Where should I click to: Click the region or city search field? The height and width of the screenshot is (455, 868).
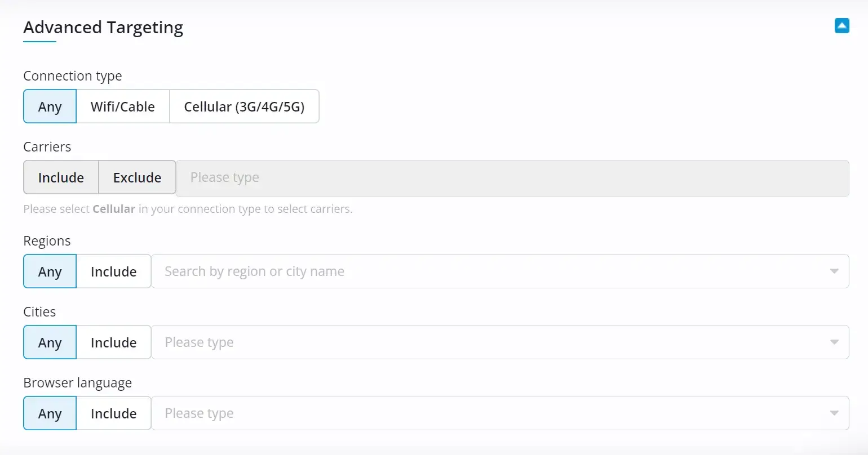[485, 271]
